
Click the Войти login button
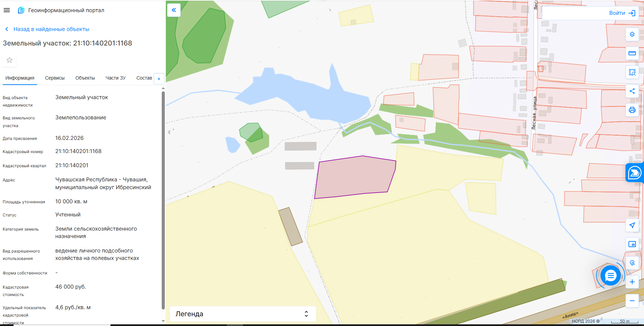pyautogui.click(x=622, y=13)
